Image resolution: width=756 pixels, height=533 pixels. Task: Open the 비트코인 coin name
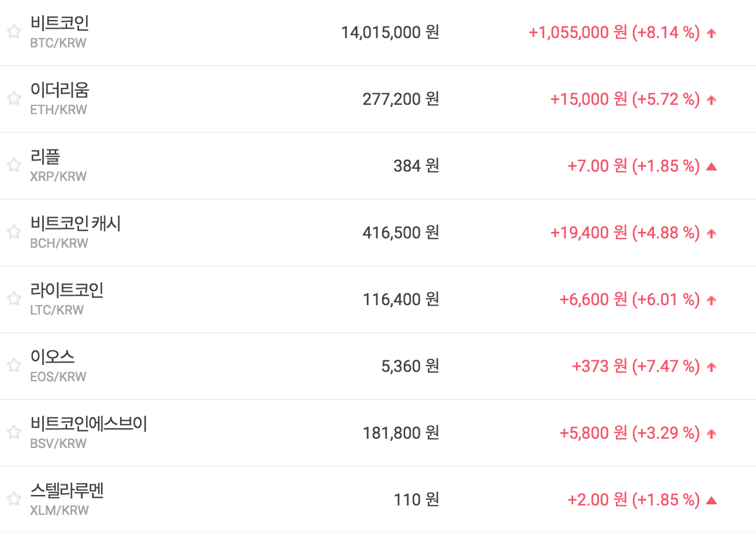(59, 23)
